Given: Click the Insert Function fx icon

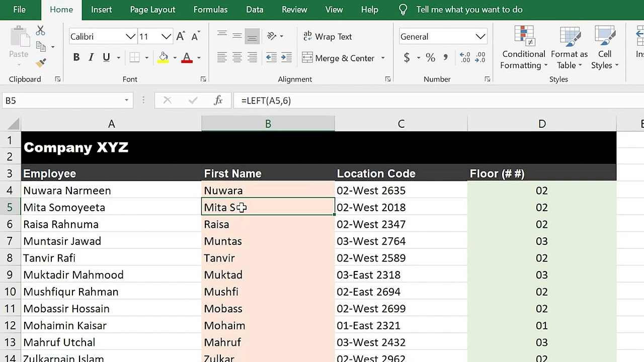Looking at the screenshot, I should [x=218, y=101].
